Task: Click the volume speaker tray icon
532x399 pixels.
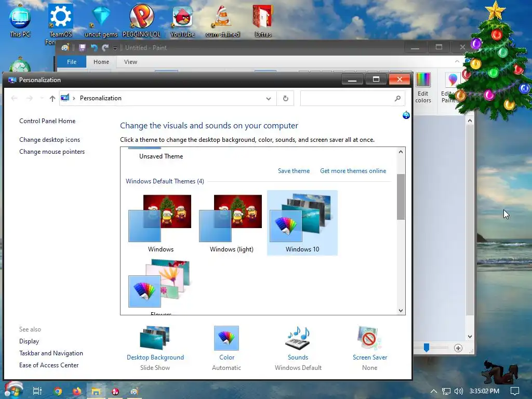Action: (x=458, y=391)
